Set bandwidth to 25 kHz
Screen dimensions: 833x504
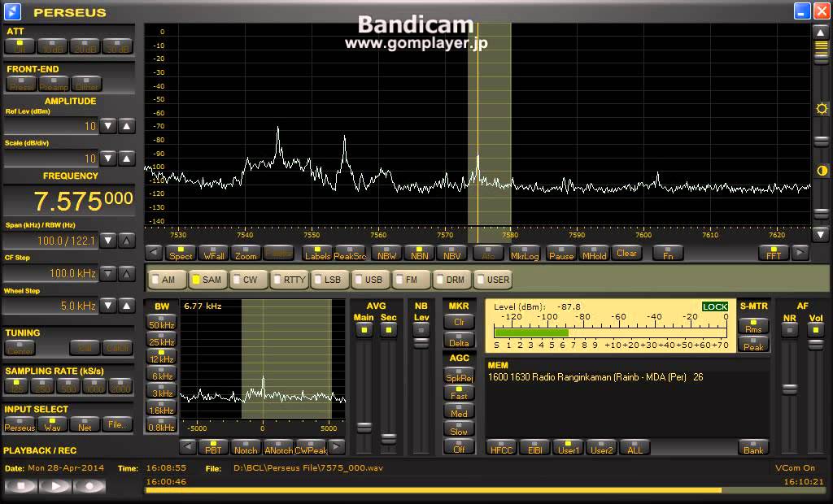coord(162,340)
